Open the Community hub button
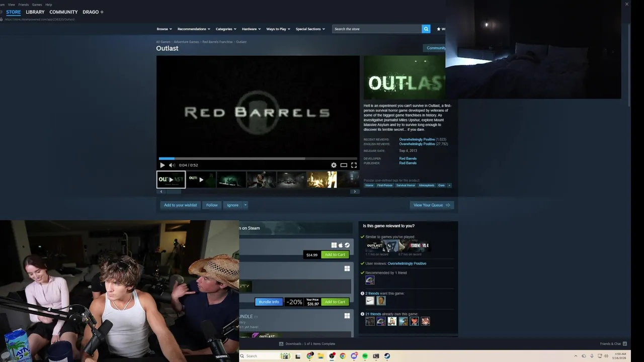 (435, 48)
